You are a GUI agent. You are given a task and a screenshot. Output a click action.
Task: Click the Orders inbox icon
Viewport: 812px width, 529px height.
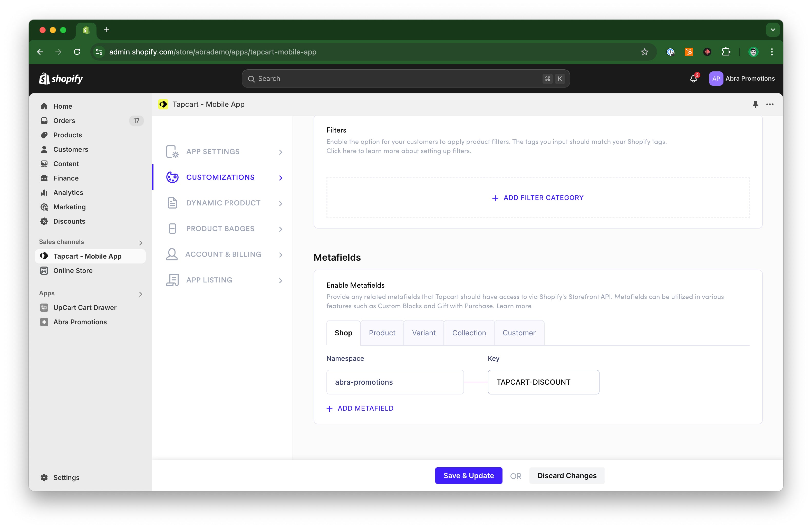(x=44, y=120)
